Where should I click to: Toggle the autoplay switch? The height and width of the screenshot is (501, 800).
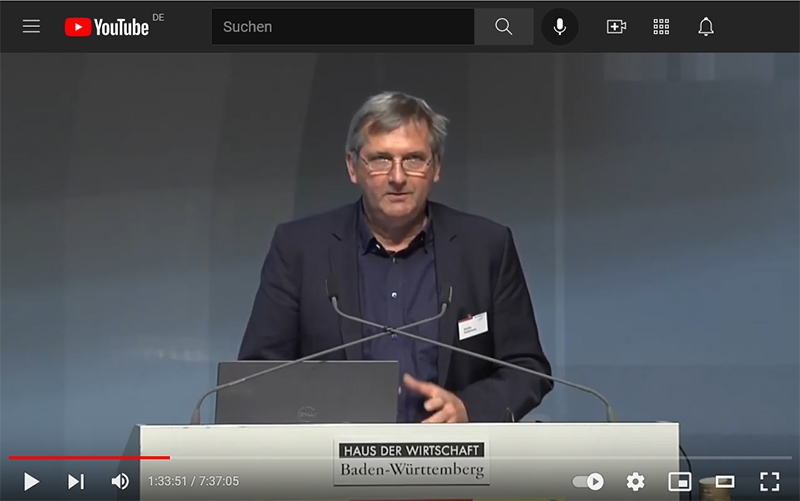point(588,481)
